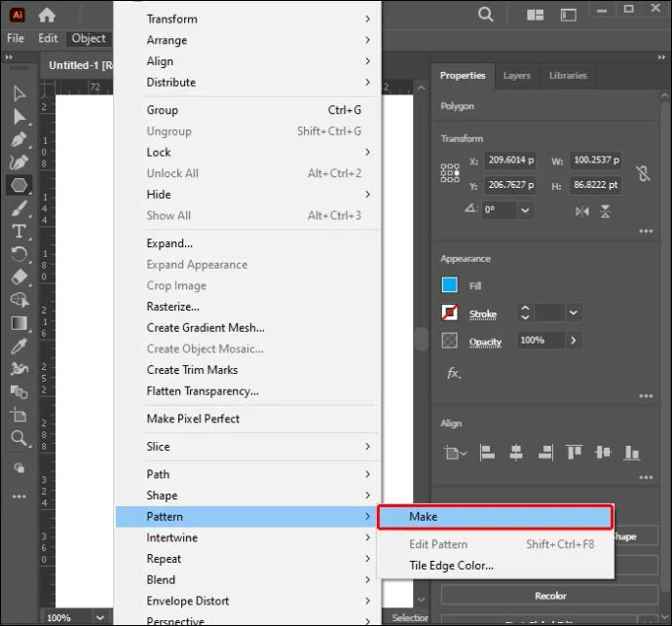Pick the Eyedropper tool
672x626 pixels.
click(x=19, y=347)
